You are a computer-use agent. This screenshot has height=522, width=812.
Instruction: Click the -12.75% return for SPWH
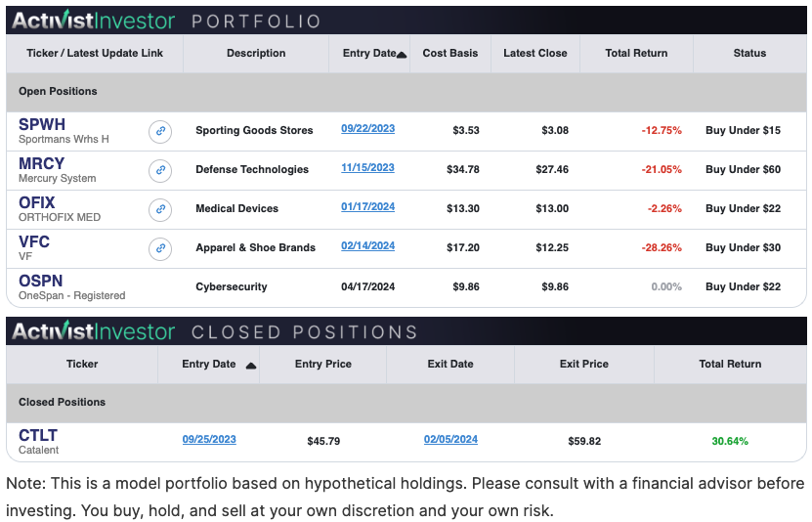click(662, 131)
